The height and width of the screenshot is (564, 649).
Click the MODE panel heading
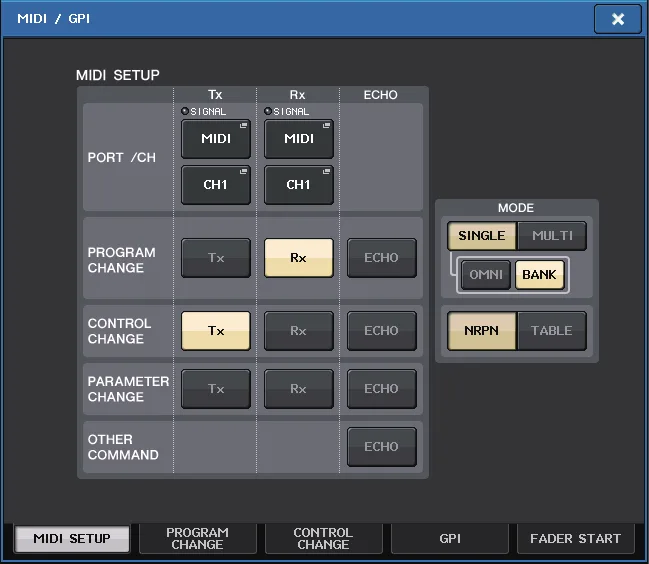[516, 208]
